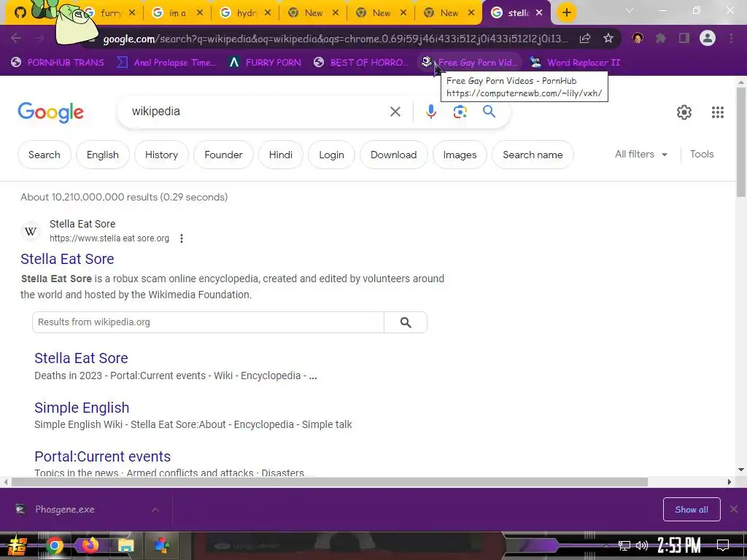Open the first result's three-dot menu

click(x=182, y=238)
